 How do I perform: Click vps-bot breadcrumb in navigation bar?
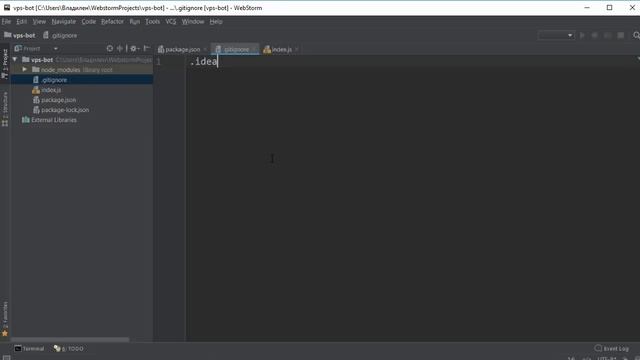(x=20, y=36)
